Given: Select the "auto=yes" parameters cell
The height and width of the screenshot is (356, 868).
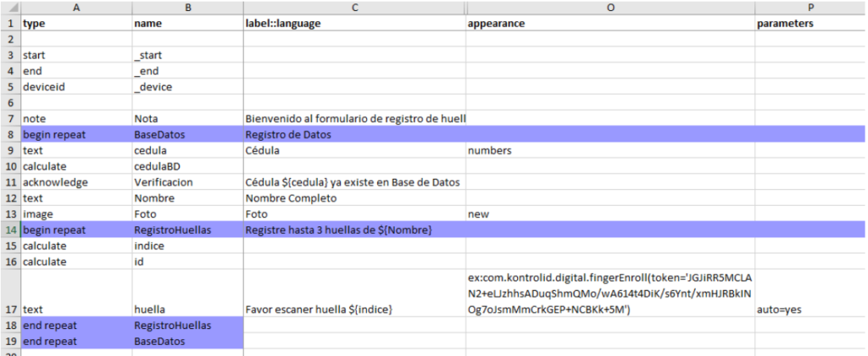Looking at the screenshot, I should click(810, 310).
